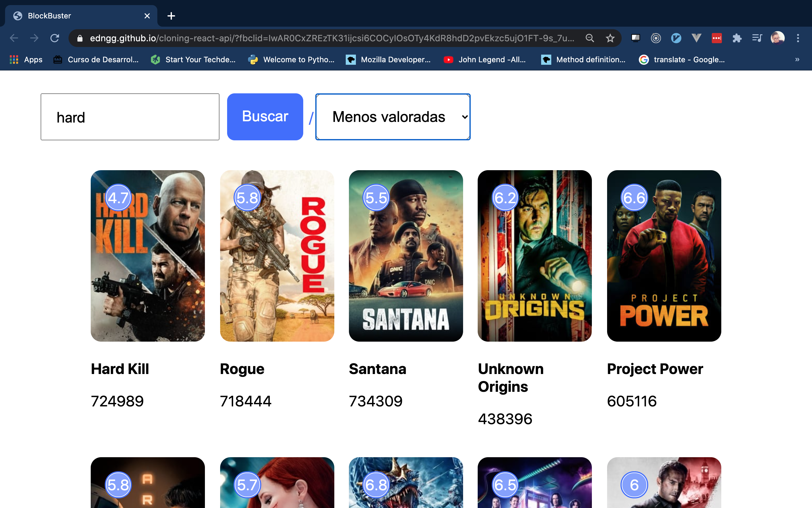This screenshot has width=812, height=508.
Task: Focus the search field containing hard
Action: click(130, 117)
